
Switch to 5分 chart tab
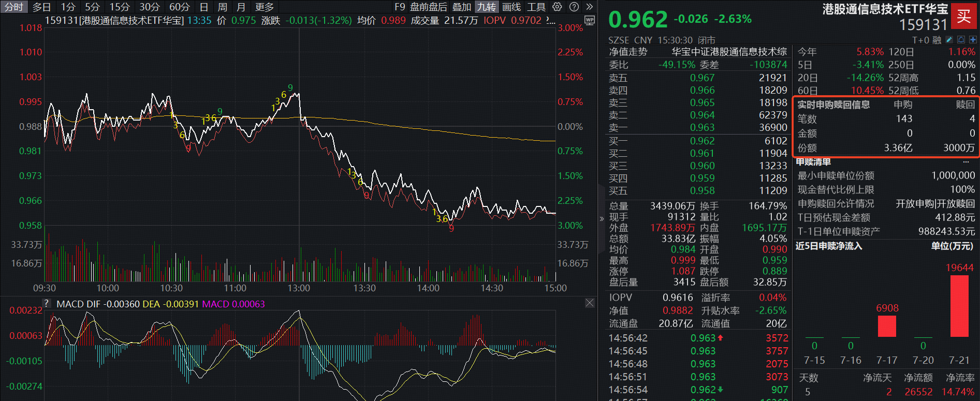coord(93,7)
